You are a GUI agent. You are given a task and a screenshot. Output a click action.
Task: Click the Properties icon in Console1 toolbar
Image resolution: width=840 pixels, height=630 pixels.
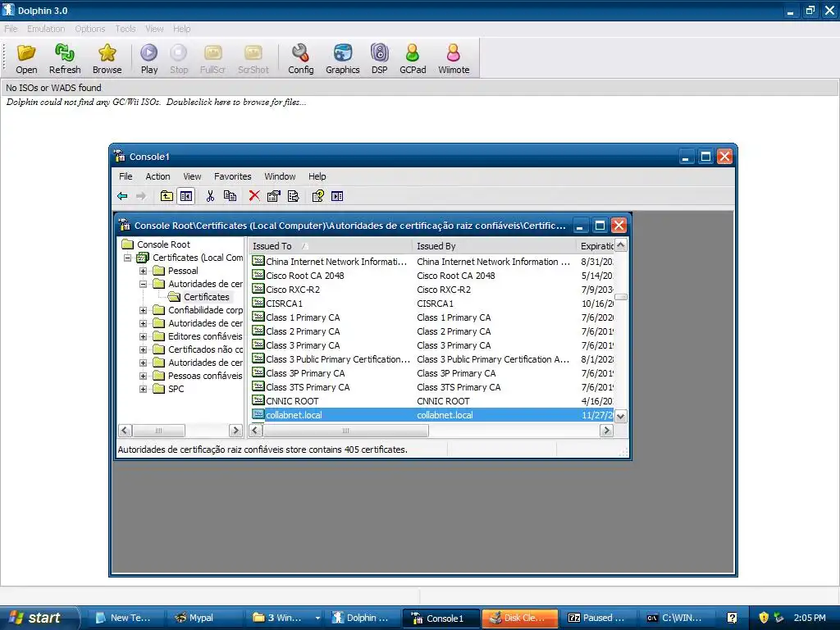click(x=274, y=196)
